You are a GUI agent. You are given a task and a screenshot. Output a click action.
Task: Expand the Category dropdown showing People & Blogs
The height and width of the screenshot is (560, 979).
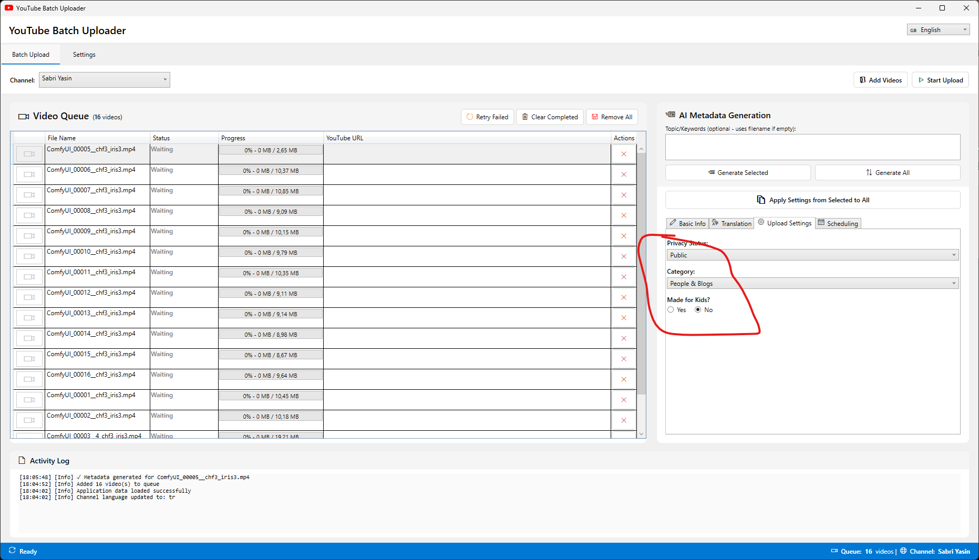812,284
